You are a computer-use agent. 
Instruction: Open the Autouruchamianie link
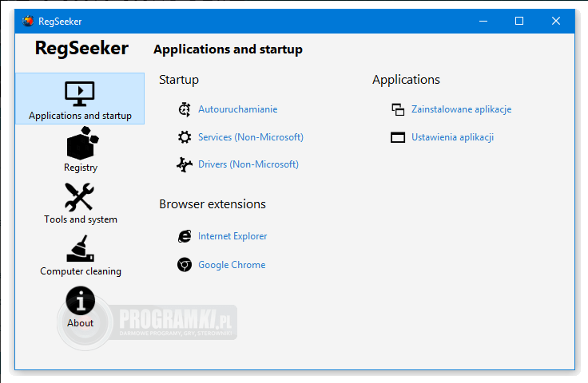click(238, 109)
